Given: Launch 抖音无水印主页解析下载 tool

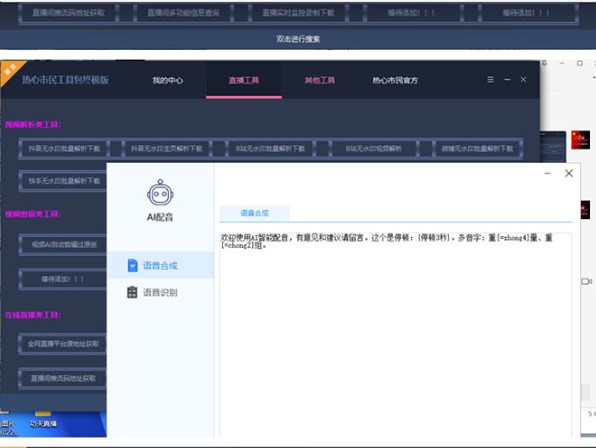Looking at the screenshot, I should (166, 148).
